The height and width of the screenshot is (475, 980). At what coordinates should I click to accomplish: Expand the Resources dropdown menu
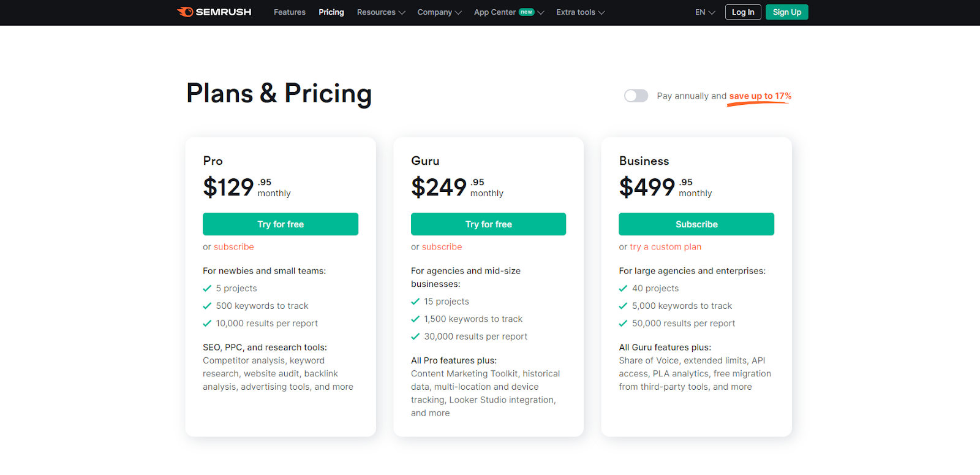point(381,12)
